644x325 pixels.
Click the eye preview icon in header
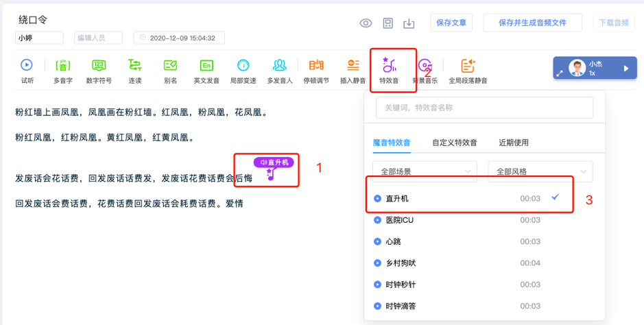366,23
